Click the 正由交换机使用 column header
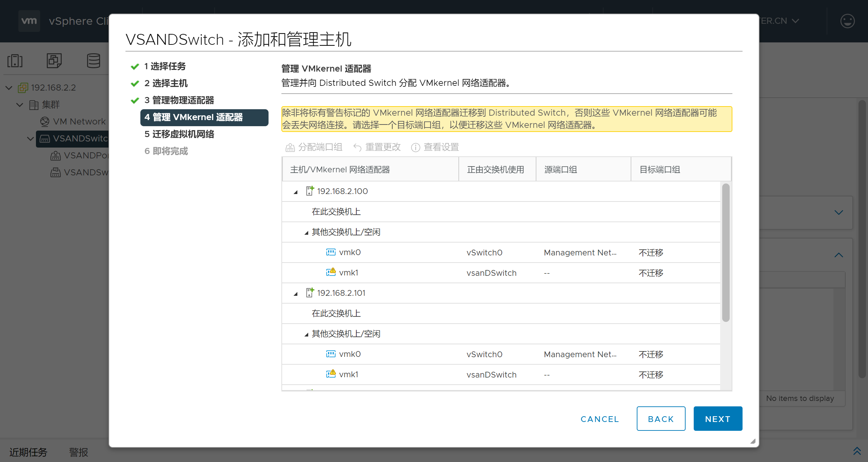This screenshot has height=462, width=868. point(497,169)
